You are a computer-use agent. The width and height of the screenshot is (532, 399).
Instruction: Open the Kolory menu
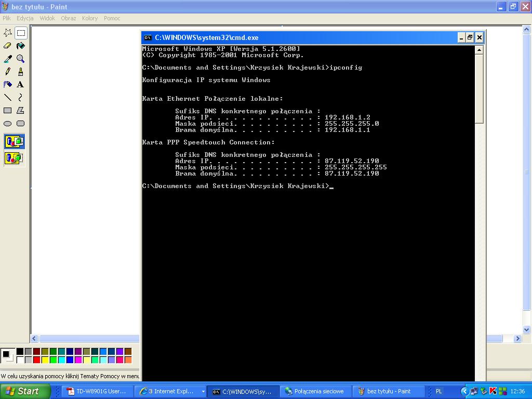tap(90, 18)
